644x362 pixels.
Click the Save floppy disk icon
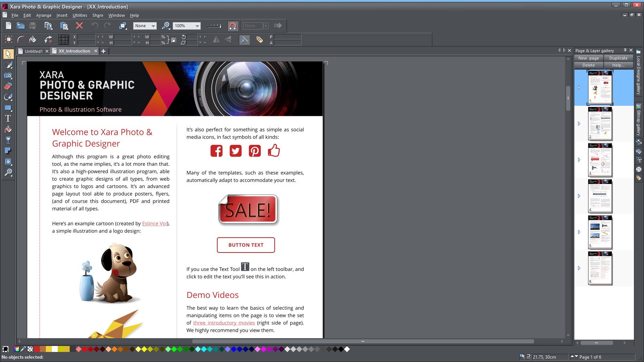coord(33,26)
